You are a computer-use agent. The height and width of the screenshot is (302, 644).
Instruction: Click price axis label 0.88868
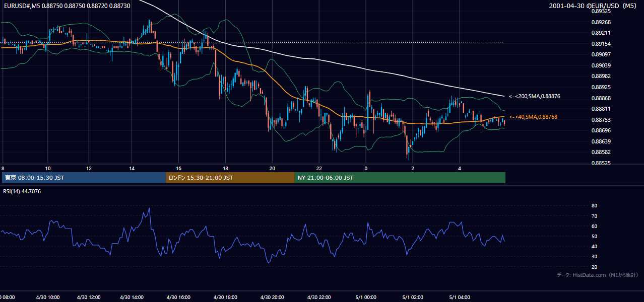[x=601, y=98]
